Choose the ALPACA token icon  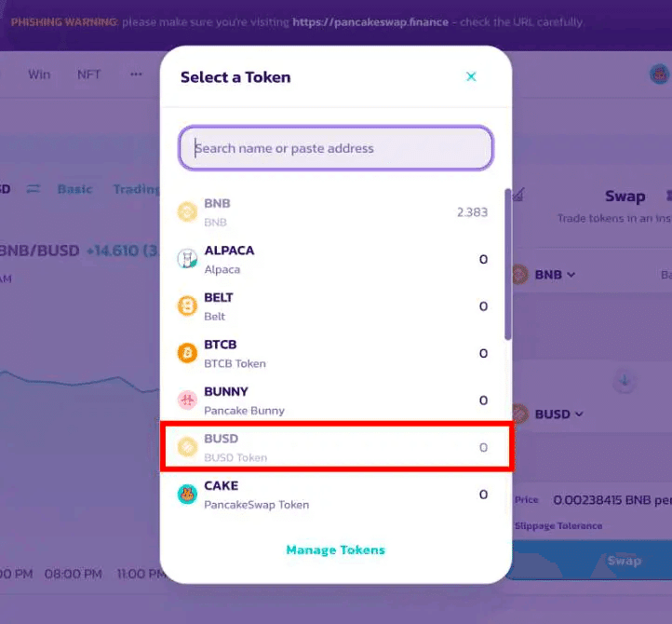tap(187, 259)
